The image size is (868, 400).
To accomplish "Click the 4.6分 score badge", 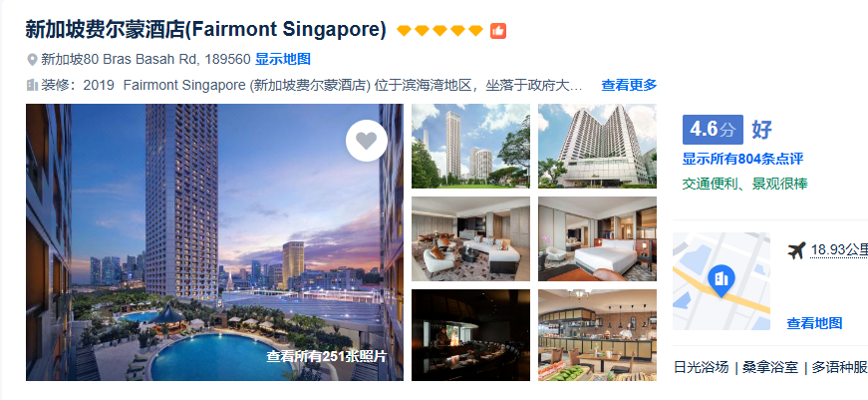I will 713,130.
